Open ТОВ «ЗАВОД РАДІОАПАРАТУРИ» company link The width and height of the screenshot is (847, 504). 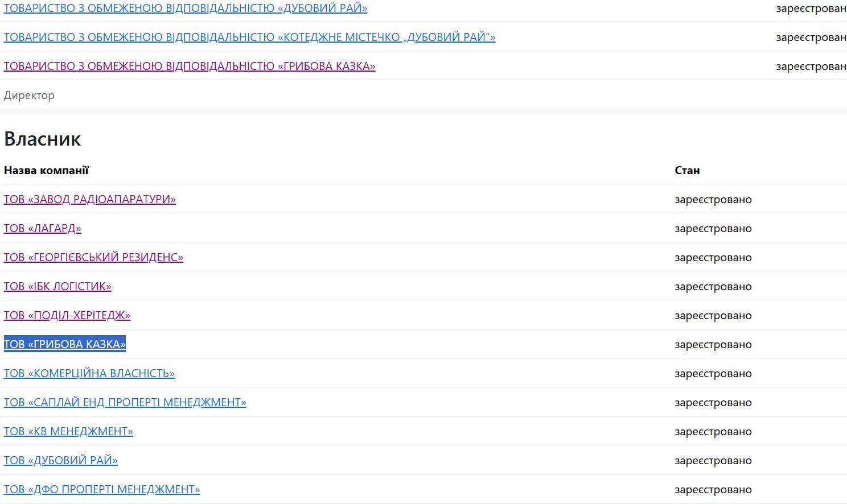[x=90, y=199]
